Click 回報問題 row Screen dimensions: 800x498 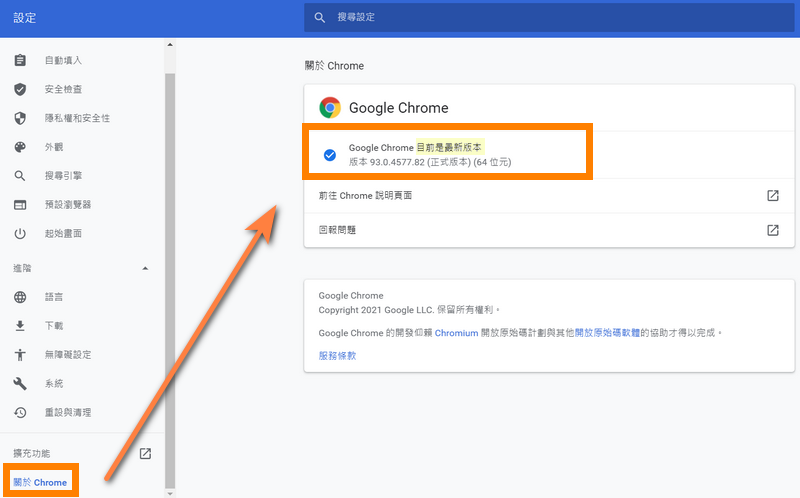tap(549, 230)
